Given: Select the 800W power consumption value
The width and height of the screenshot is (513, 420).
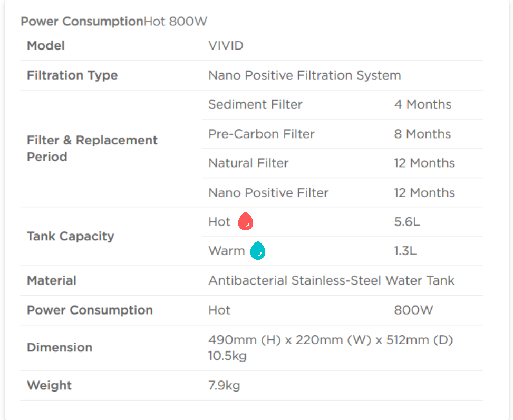Looking at the screenshot, I should (413, 310).
